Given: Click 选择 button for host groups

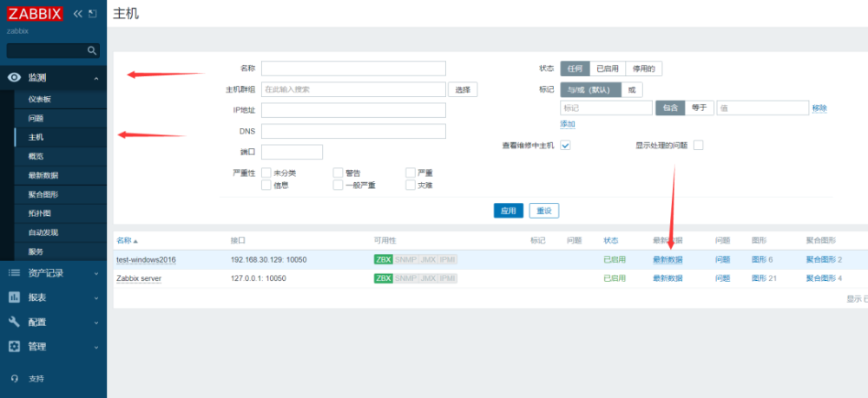Looking at the screenshot, I should (463, 89).
